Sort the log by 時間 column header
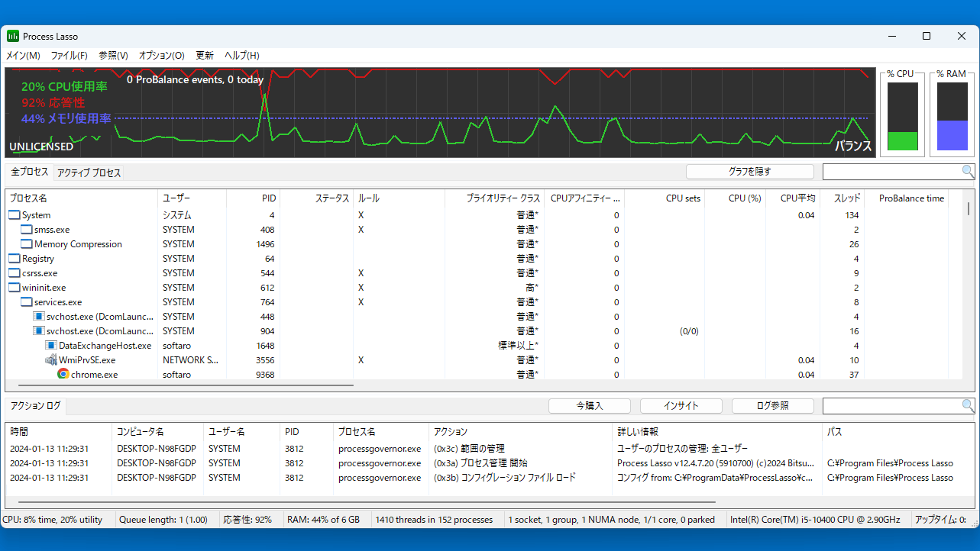 click(x=58, y=432)
